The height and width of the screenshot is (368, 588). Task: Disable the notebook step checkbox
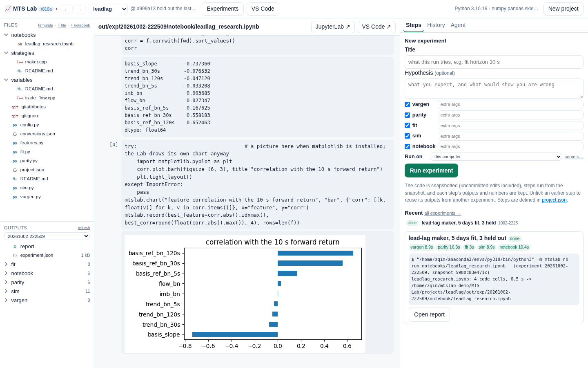click(407, 147)
